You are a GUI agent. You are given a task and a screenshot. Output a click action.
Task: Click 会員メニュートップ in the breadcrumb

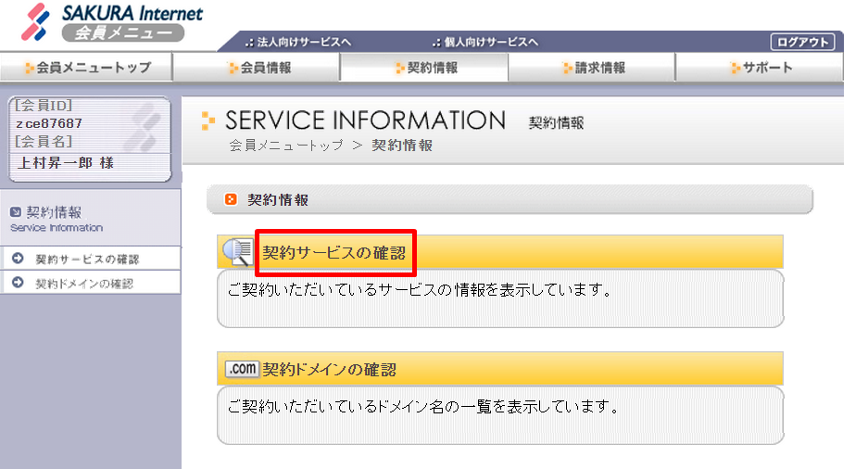click(x=286, y=146)
